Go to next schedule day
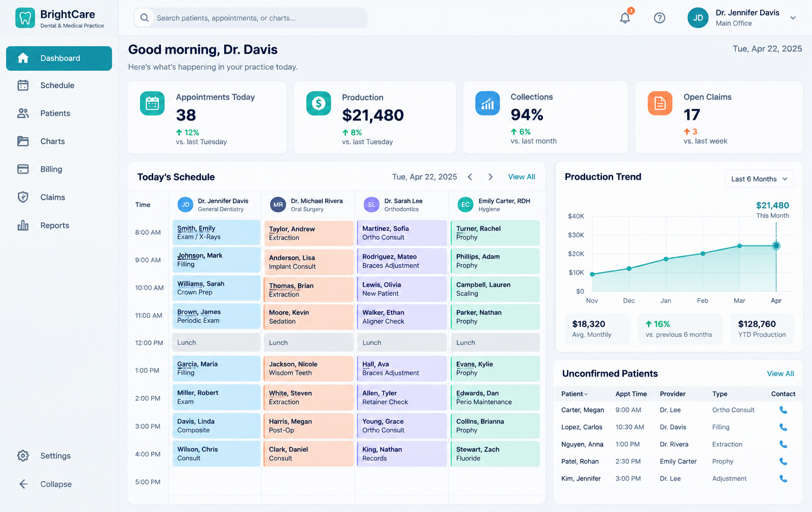This screenshot has width=812, height=512. (490, 177)
